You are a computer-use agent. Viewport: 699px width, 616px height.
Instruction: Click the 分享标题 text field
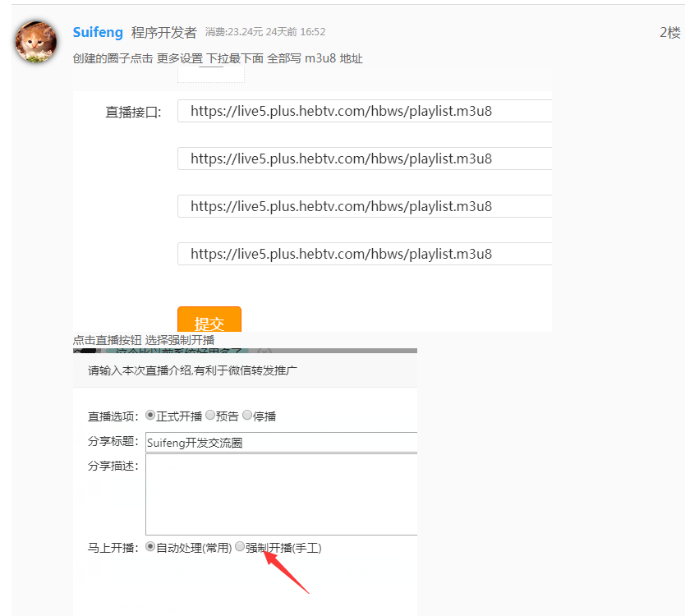tap(281, 443)
